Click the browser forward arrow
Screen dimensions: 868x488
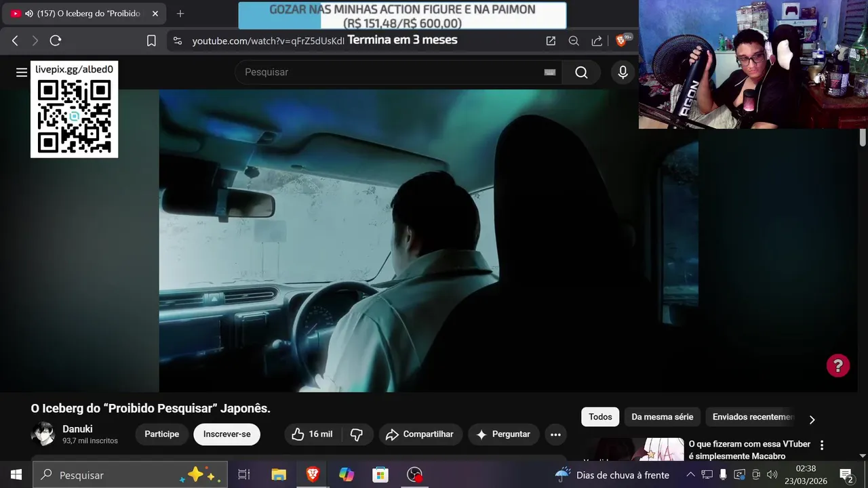click(x=35, y=41)
